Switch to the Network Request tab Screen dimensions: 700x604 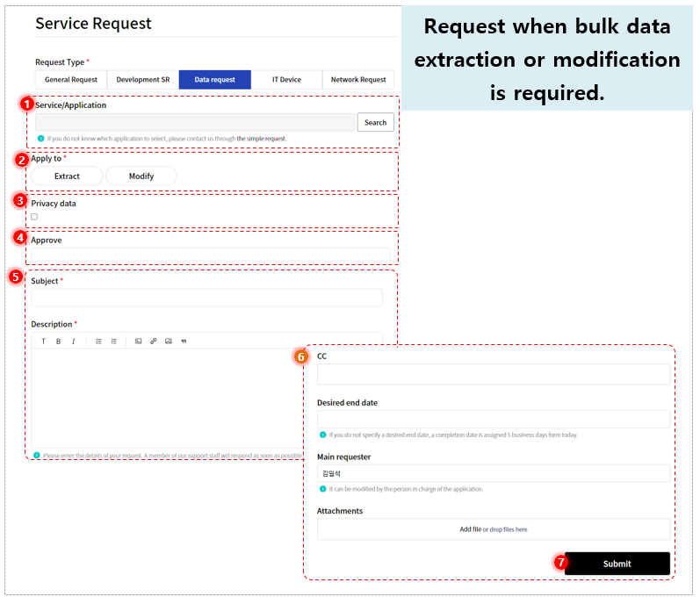click(358, 79)
